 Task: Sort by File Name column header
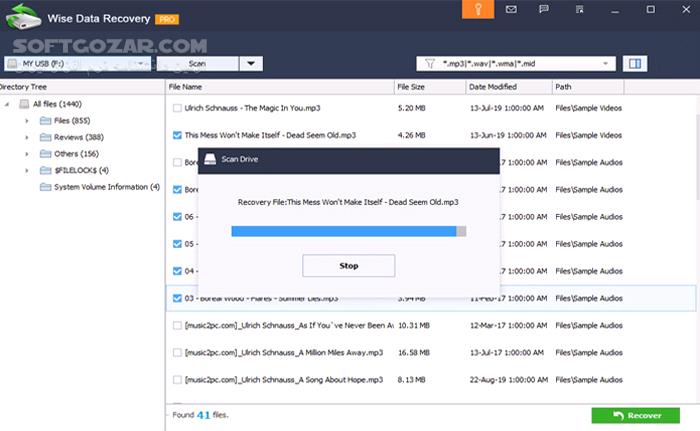point(280,87)
